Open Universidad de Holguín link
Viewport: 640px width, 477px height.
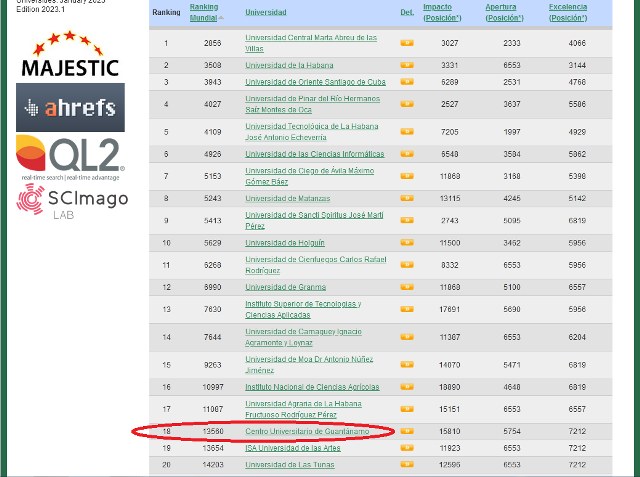coord(285,243)
